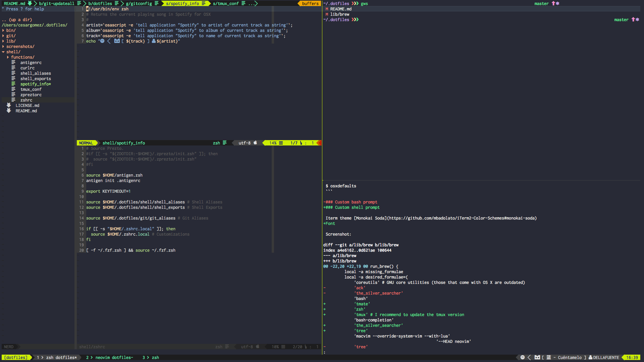Viewport: 644px width, 362px height.
Task: Click the music note icon in the tmux status bar
Action: [x=537, y=357]
